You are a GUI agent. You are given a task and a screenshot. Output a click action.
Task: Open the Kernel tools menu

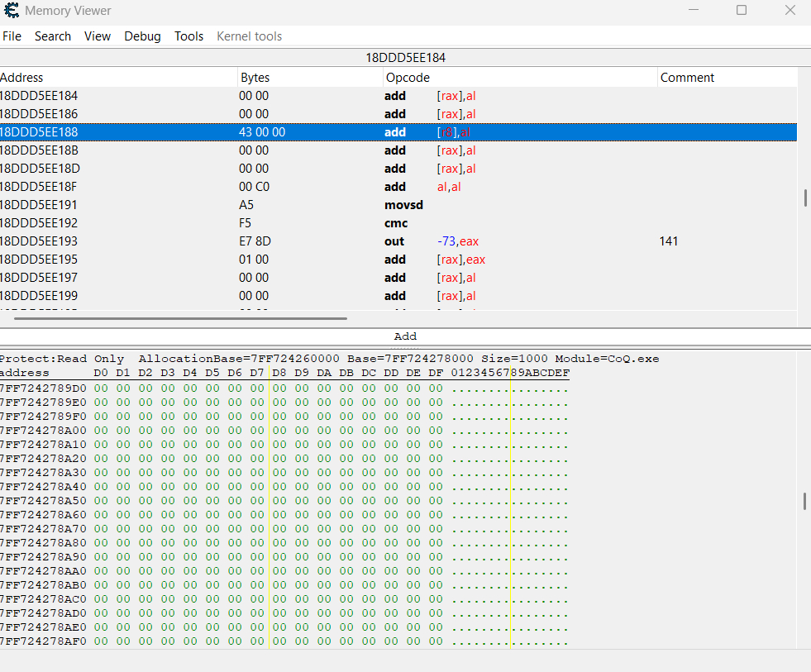249,36
